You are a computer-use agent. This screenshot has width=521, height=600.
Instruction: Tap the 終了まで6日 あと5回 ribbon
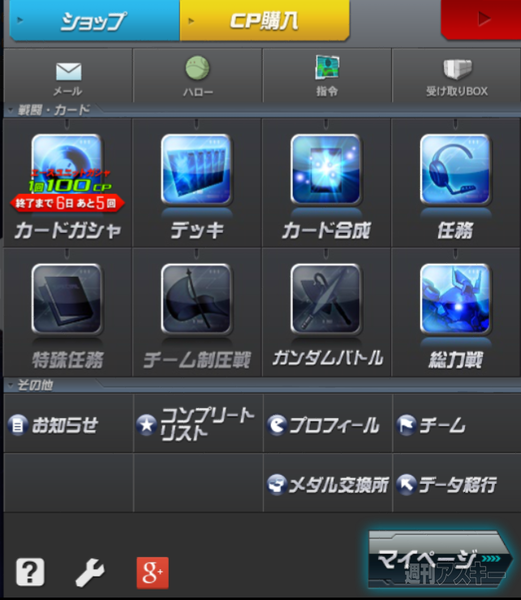click(67, 203)
